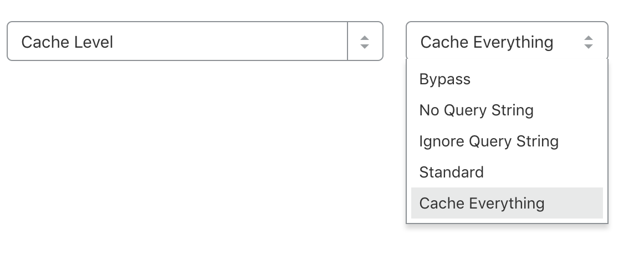
Task: Pick Ignore Query String option
Action: [x=489, y=141]
